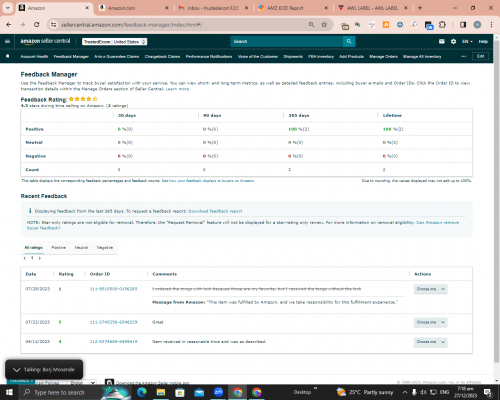
Task: Go to the next feedback page arrow
Action: (x=40, y=258)
